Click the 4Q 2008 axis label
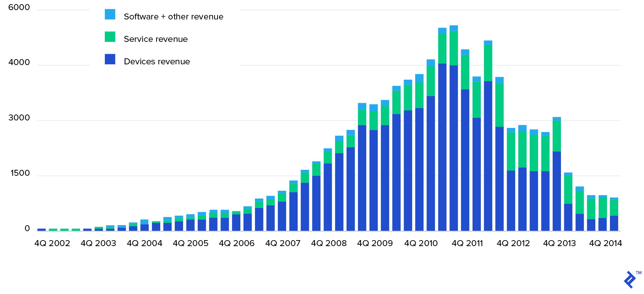The width and height of the screenshot is (644, 294). tap(329, 243)
